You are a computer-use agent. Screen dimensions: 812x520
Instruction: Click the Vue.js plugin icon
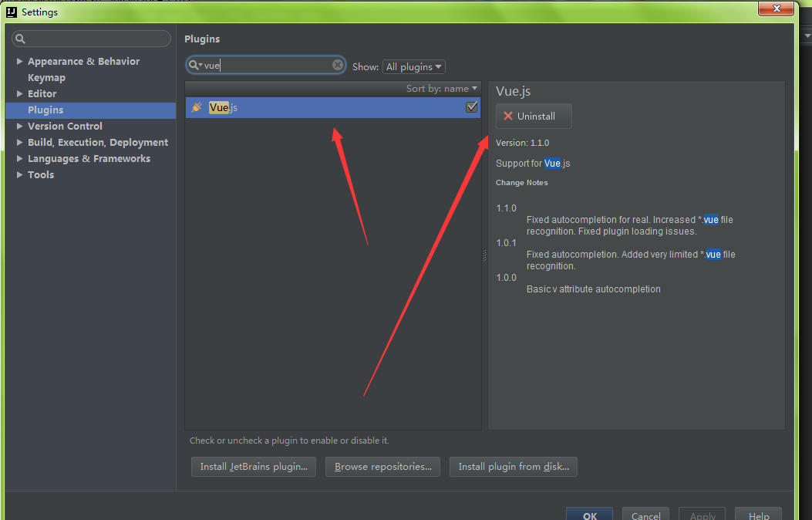coord(197,107)
